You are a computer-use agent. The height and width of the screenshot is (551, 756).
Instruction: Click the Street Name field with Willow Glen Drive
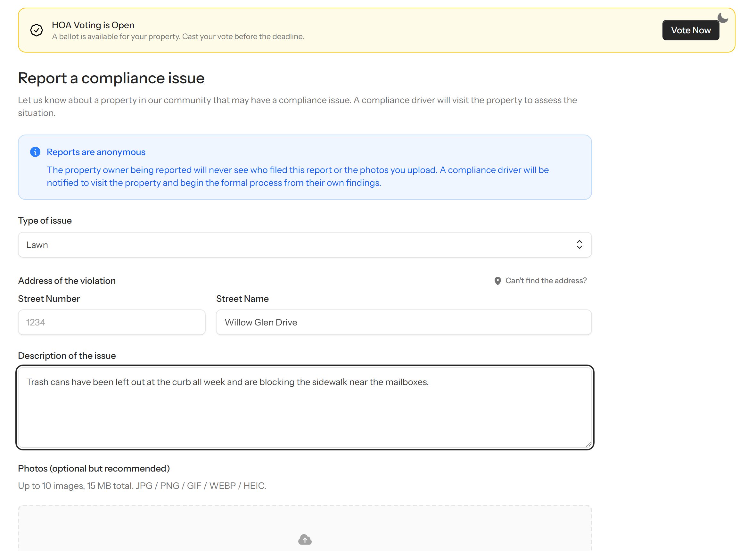[x=404, y=322]
